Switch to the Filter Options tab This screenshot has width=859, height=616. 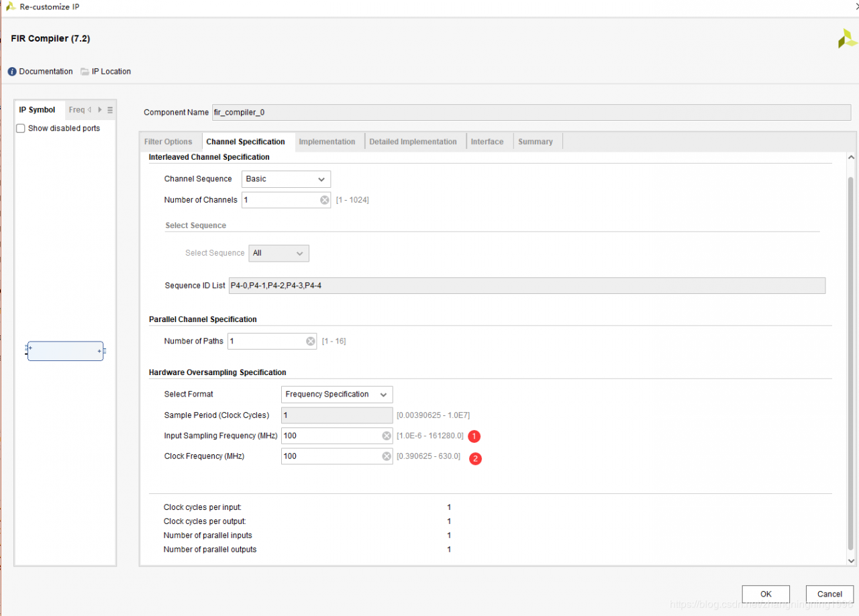tap(168, 142)
